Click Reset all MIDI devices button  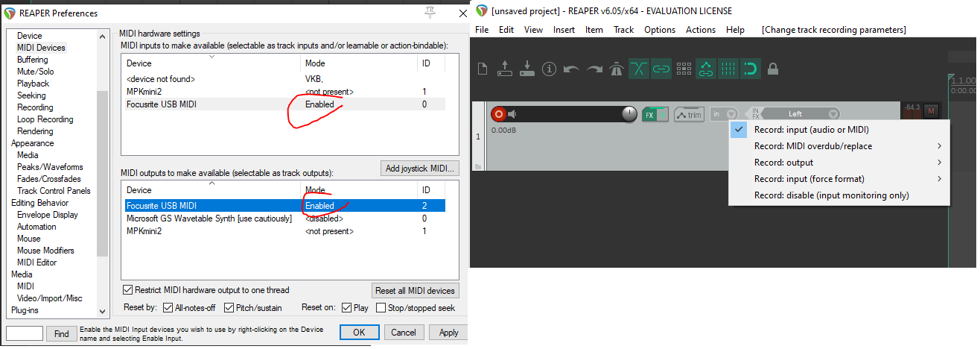coord(416,290)
